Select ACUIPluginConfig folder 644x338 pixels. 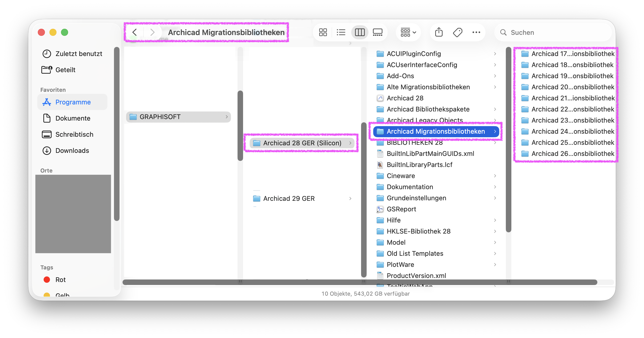coord(436,54)
